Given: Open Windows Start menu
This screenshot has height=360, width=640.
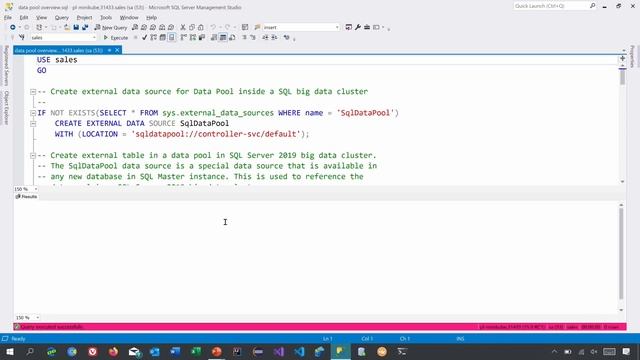Looking at the screenshot, I should [10, 351].
